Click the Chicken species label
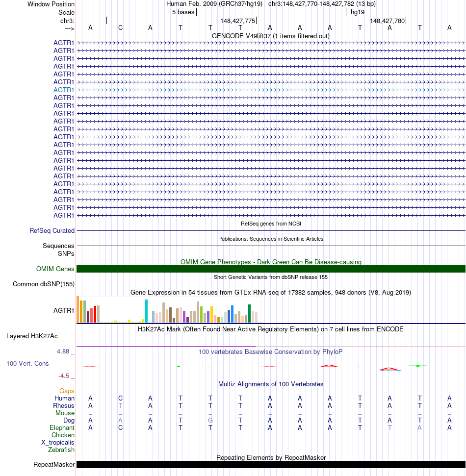 coord(63,435)
